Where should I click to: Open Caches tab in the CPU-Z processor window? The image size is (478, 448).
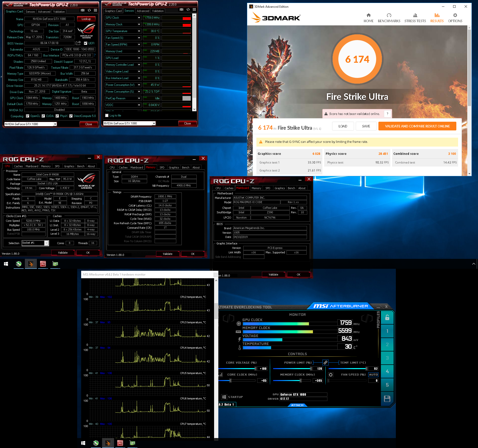(x=18, y=166)
